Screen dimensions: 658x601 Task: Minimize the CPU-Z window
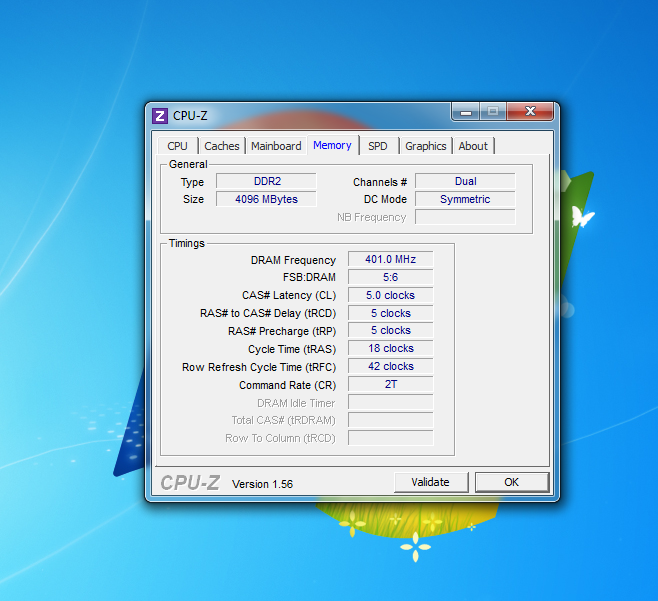coord(466,112)
